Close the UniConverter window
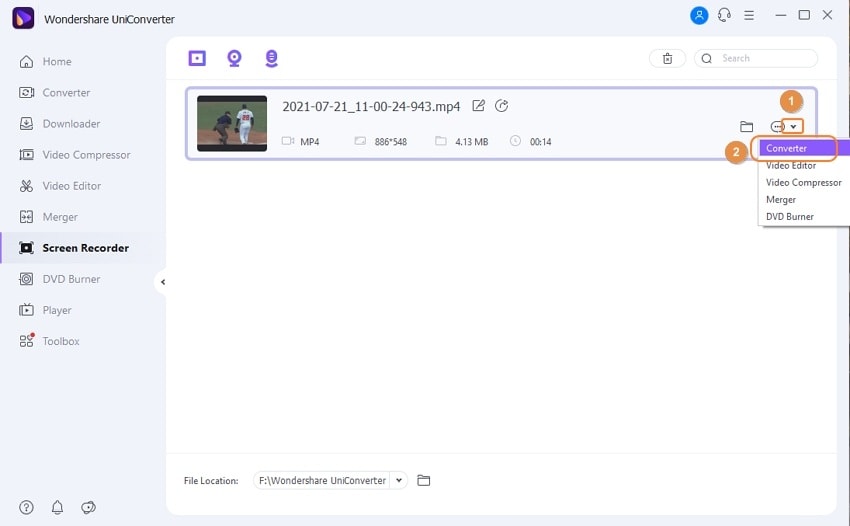850x526 pixels. pyautogui.click(x=827, y=15)
